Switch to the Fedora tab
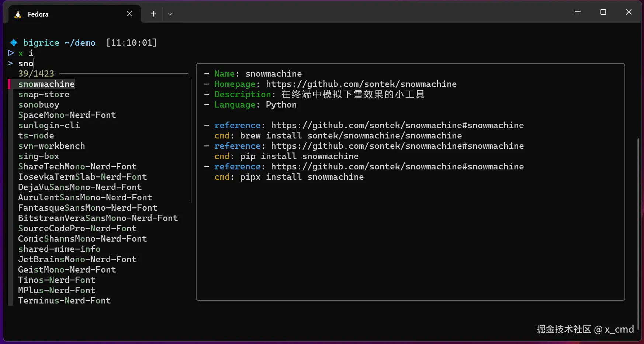 [x=66, y=14]
